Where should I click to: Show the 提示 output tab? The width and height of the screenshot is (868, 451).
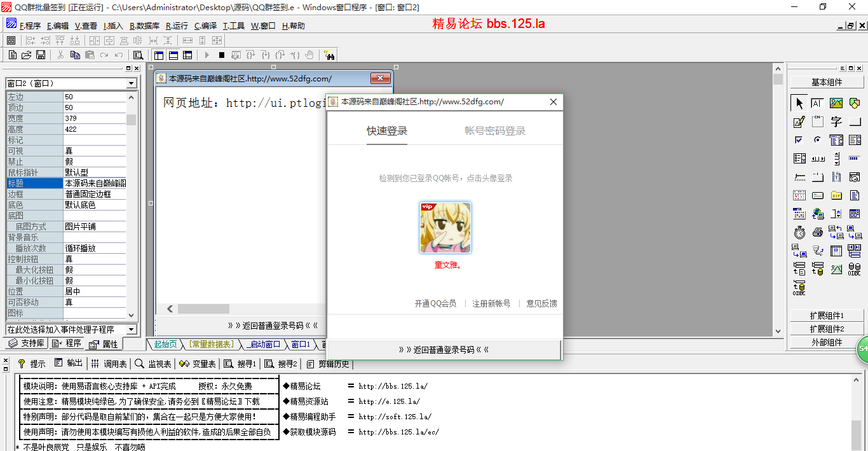[x=32, y=364]
